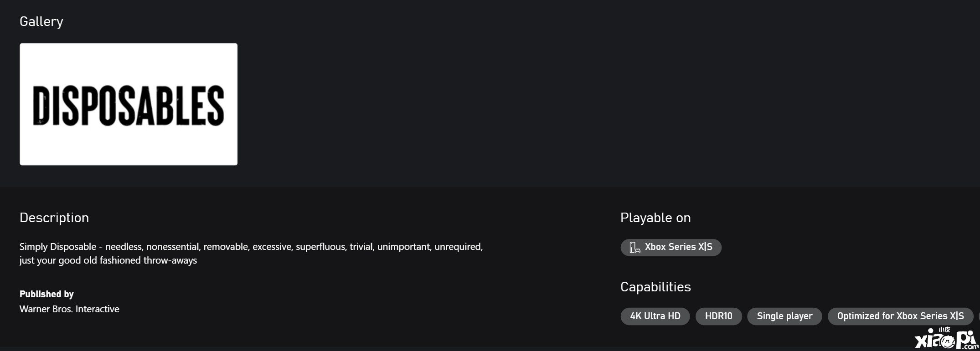Click the Published by label

[x=46, y=294]
